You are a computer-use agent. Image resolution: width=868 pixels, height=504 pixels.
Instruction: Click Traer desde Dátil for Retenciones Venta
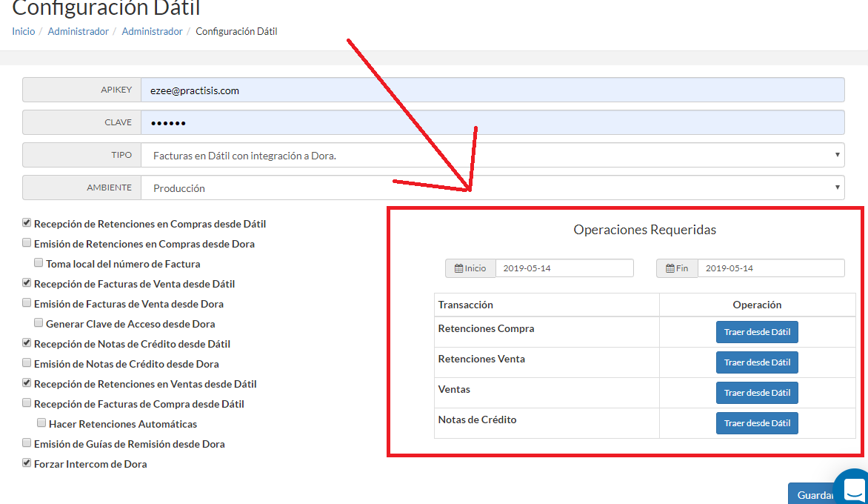pos(756,362)
